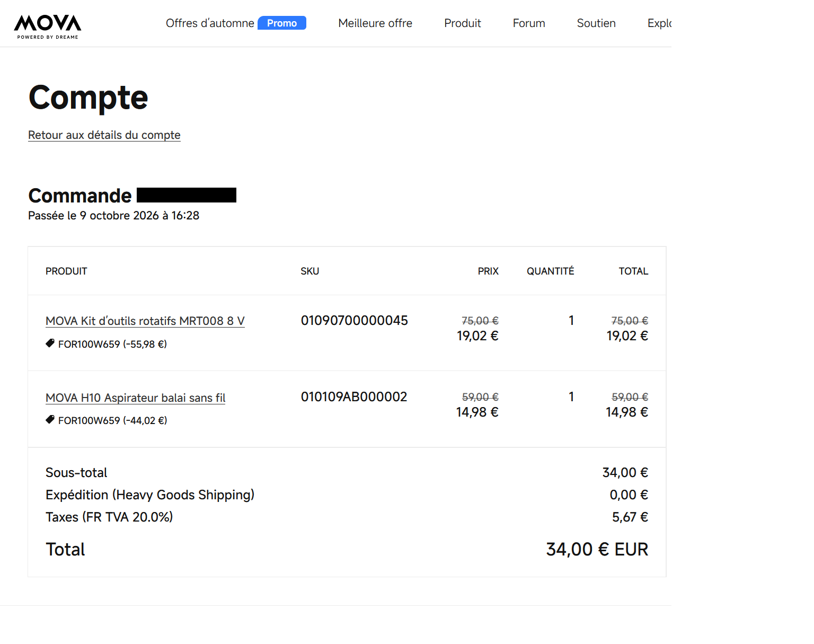This screenshot has height=644, width=814.
Task: Click the SKU column header
Action: click(310, 271)
